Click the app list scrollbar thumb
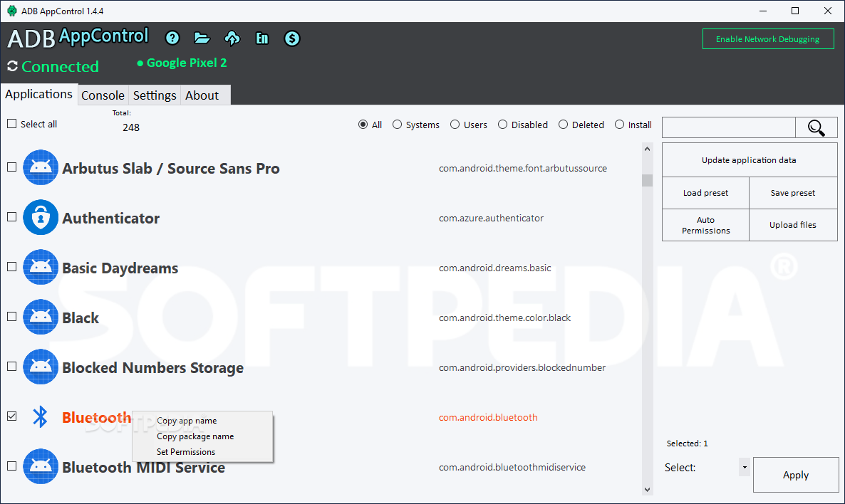The height and width of the screenshot is (504, 845). (647, 180)
